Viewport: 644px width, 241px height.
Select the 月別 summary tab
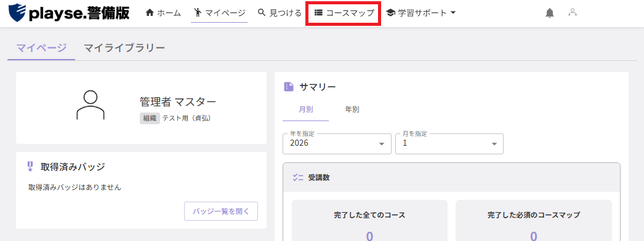tap(305, 109)
